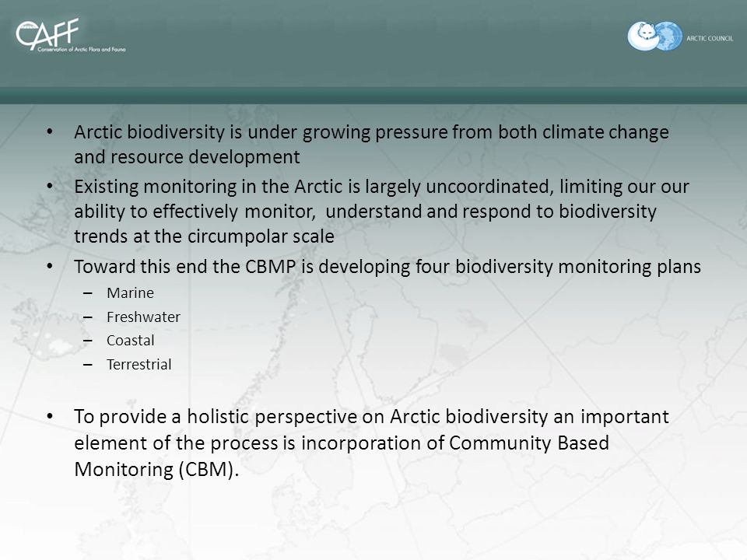Select the 'Coastal' sub-bullet item
This screenshot has width=747, height=560.
tap(131, 341)
